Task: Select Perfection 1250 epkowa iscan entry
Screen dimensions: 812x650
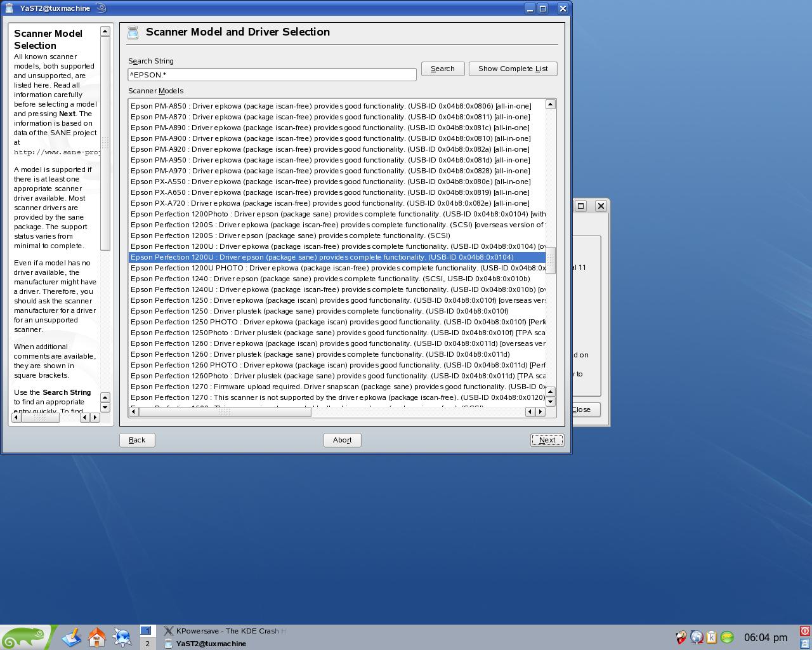Action: pos(337,300)
